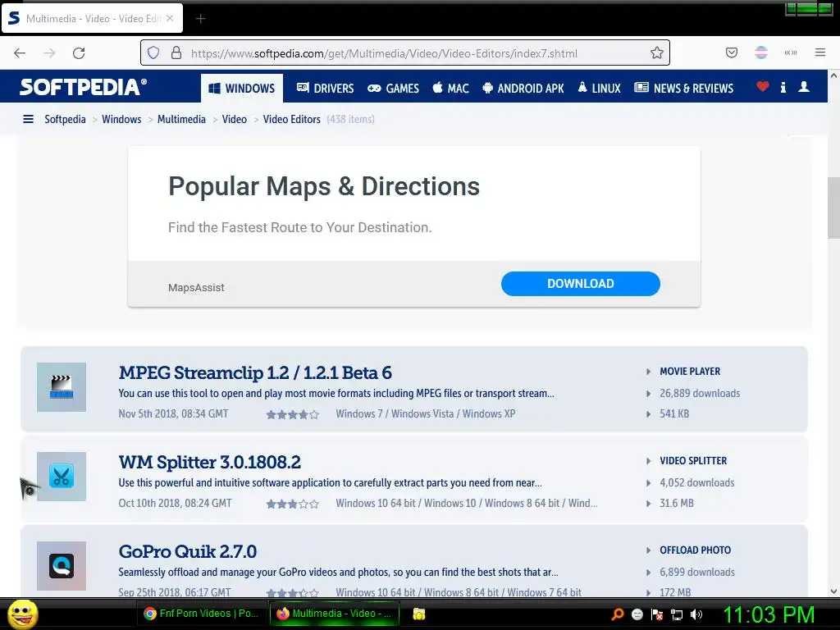Open the Firefox hamburger menu

820,52
